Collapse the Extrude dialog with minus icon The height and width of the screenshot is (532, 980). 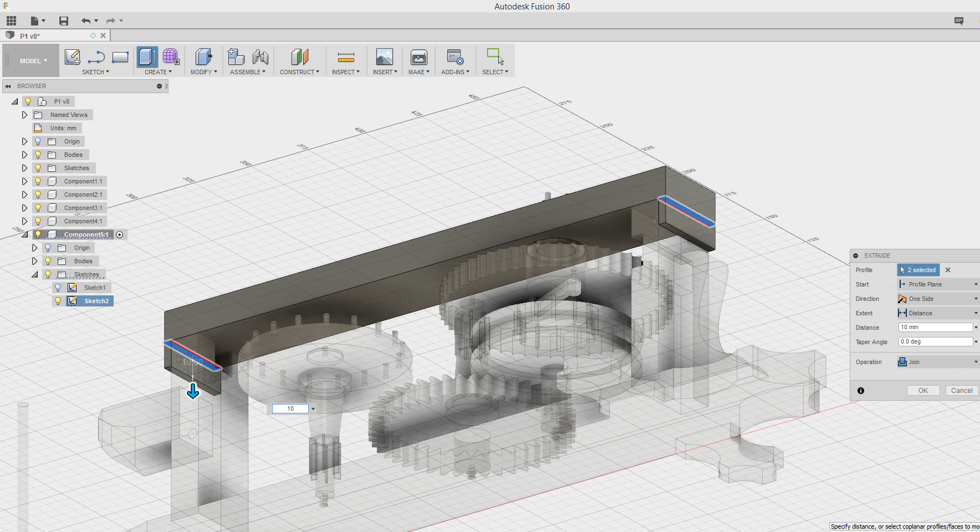[x=856, y=255]
